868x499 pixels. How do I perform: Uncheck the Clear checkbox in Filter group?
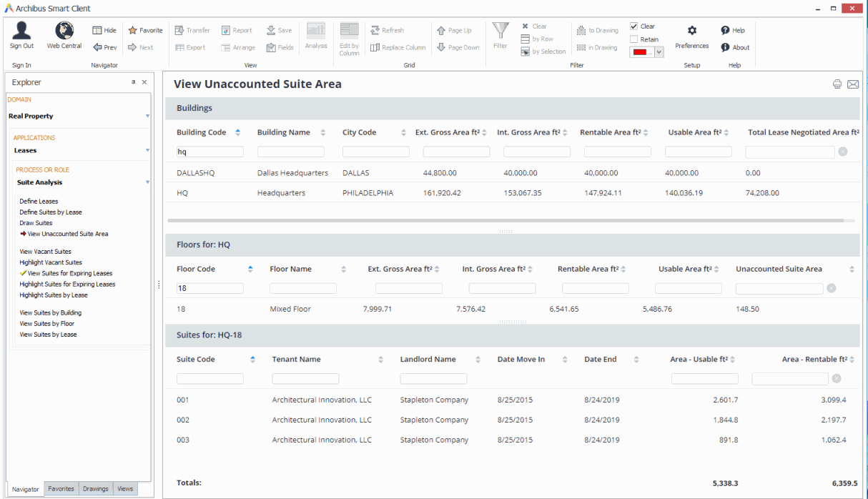(x=634, y=26)
